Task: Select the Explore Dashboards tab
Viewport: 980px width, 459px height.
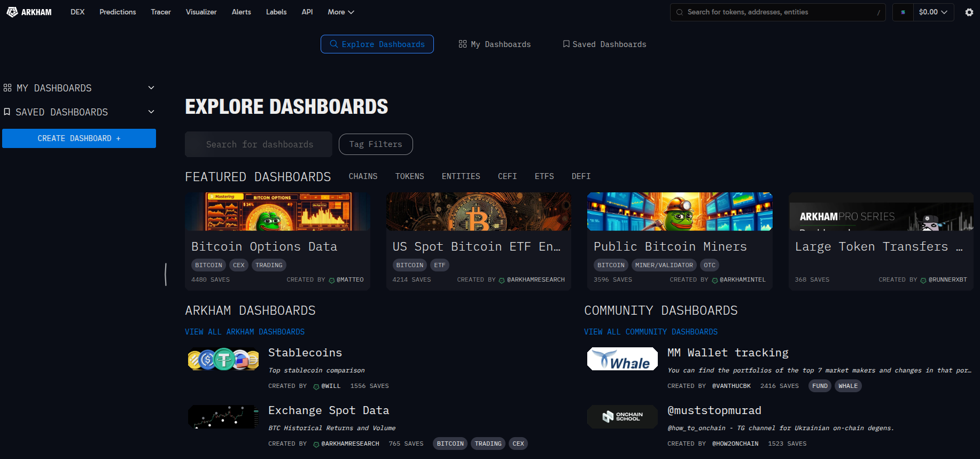Action: pos(377,44)
